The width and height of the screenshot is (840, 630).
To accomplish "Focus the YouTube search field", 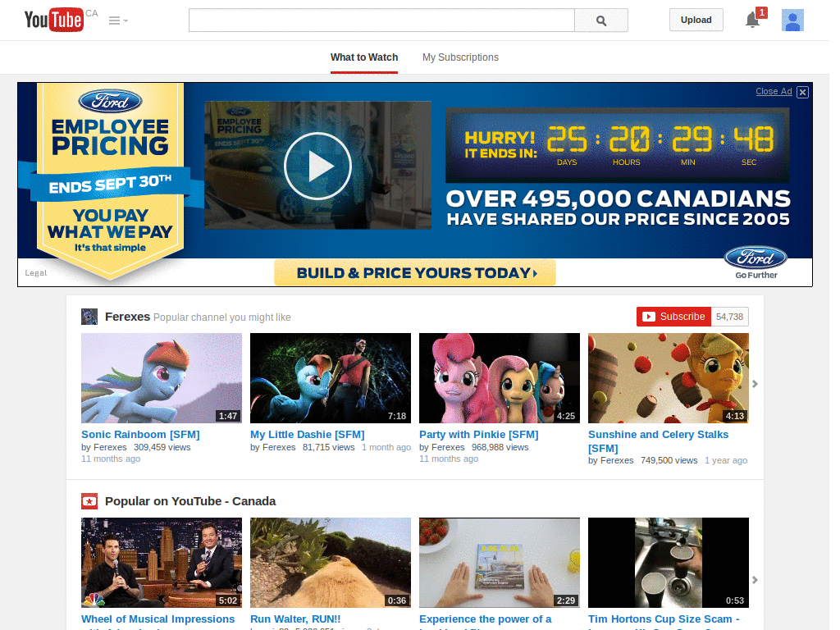I will tap(381, 21).
